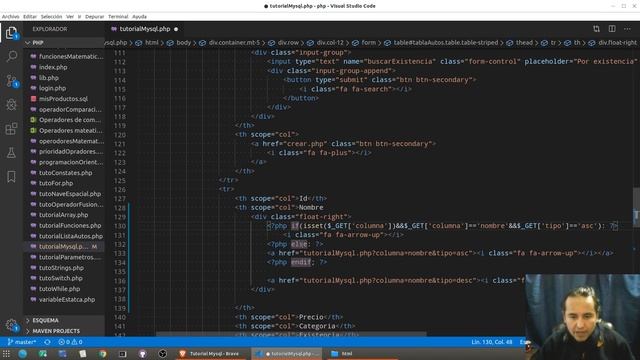Click Lín. 130, Col. 48 cursor position
The image size is (640, 360).
coord(491,342)
